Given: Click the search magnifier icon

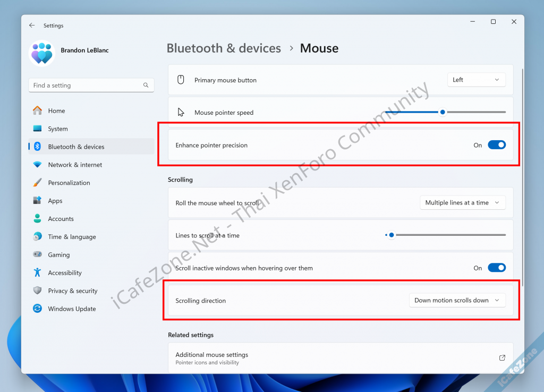Looking at the screenshot, I should point(146,85).
